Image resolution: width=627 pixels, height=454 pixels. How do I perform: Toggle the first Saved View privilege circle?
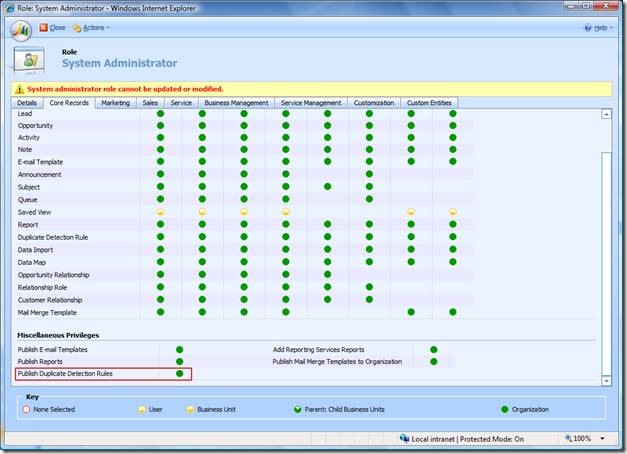coord(160,213)
